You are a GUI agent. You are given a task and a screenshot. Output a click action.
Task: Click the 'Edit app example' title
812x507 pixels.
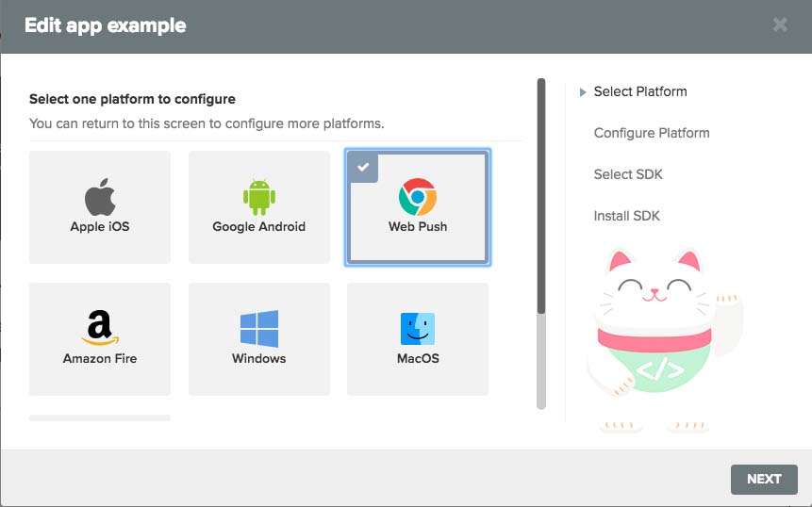(x=105, y=25)
